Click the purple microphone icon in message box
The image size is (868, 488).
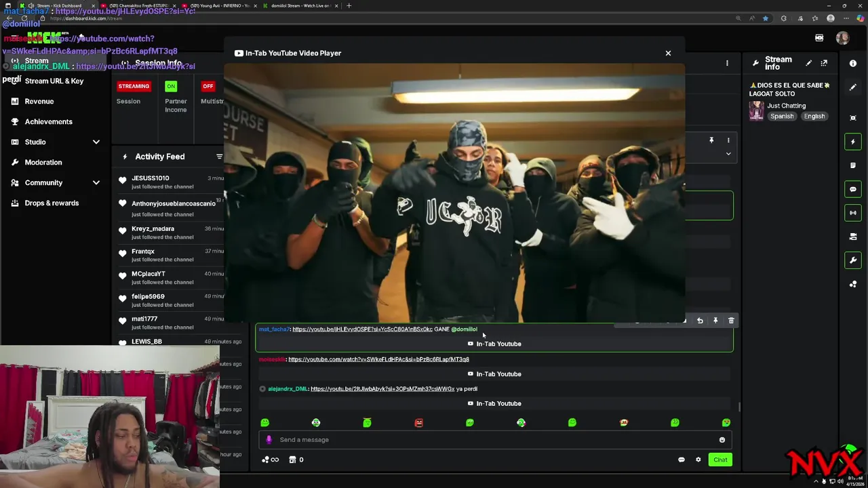pos(269,439)
